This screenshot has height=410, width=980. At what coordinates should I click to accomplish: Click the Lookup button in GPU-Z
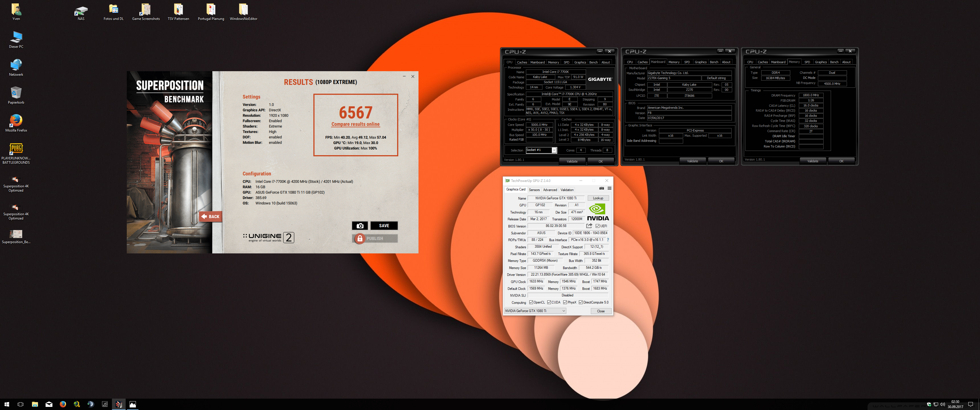click(598, 198)
